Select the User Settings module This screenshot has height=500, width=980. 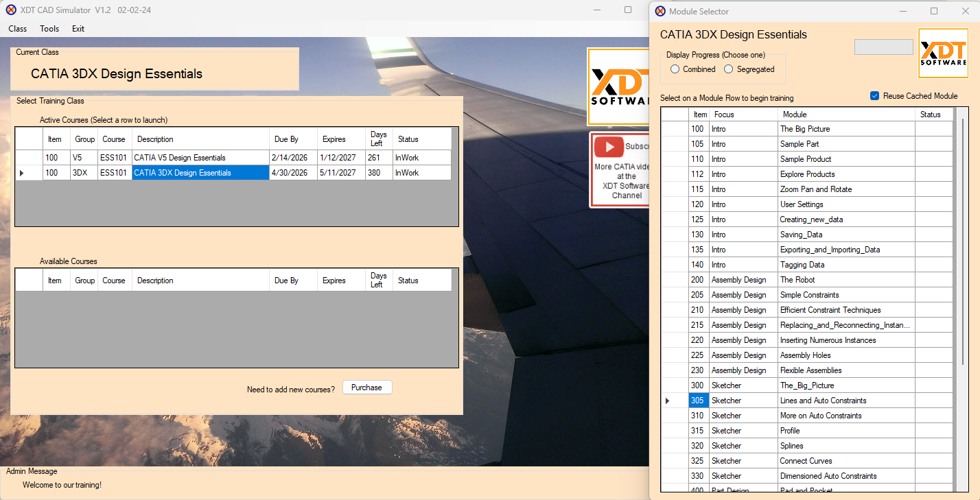807,204
